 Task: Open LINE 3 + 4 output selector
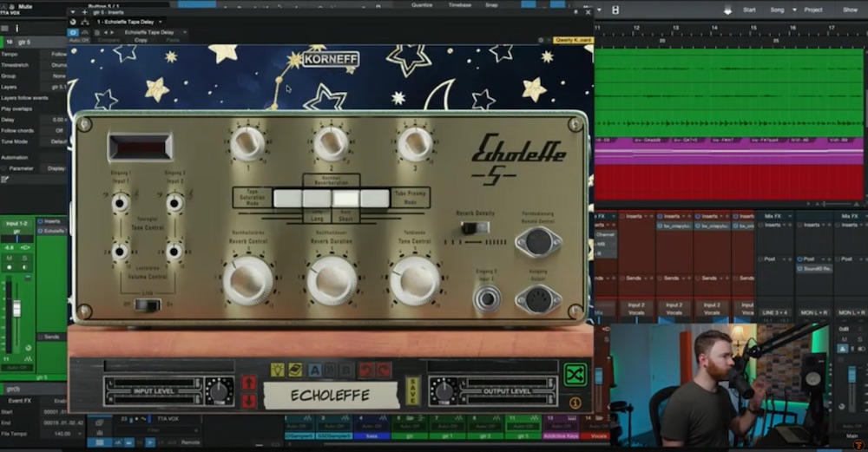775,312
